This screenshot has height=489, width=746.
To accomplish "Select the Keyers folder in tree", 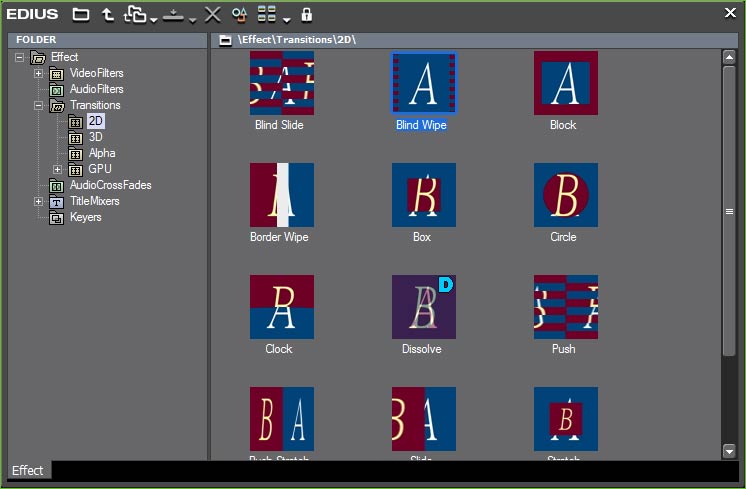I will [85, 218].
